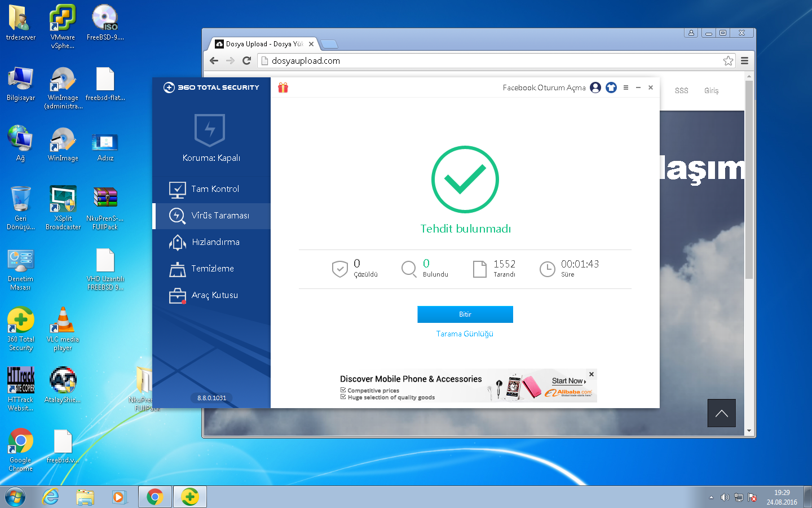Click the Bulundu magnifier icon
The height and width of the screenshot is (508, 812).
coord(409,269)
